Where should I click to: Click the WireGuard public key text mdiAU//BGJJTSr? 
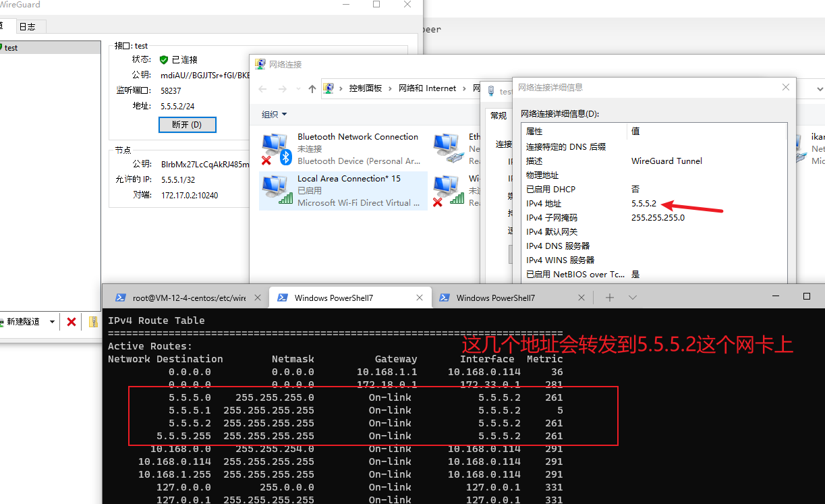205,75
